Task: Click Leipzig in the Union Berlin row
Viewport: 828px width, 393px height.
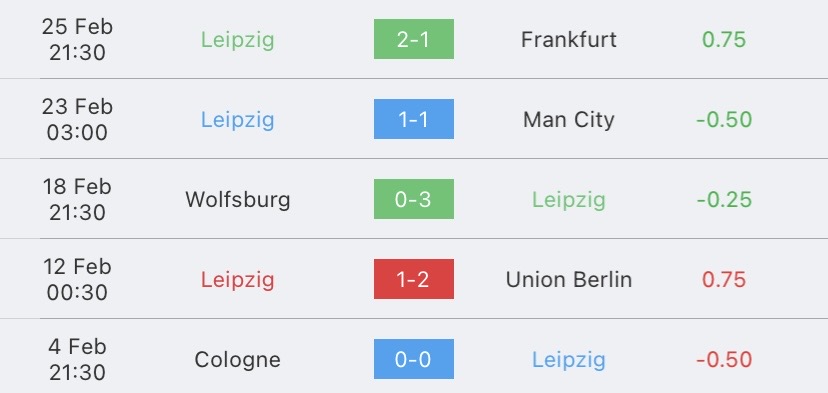Action: click(x=238, y=280)
